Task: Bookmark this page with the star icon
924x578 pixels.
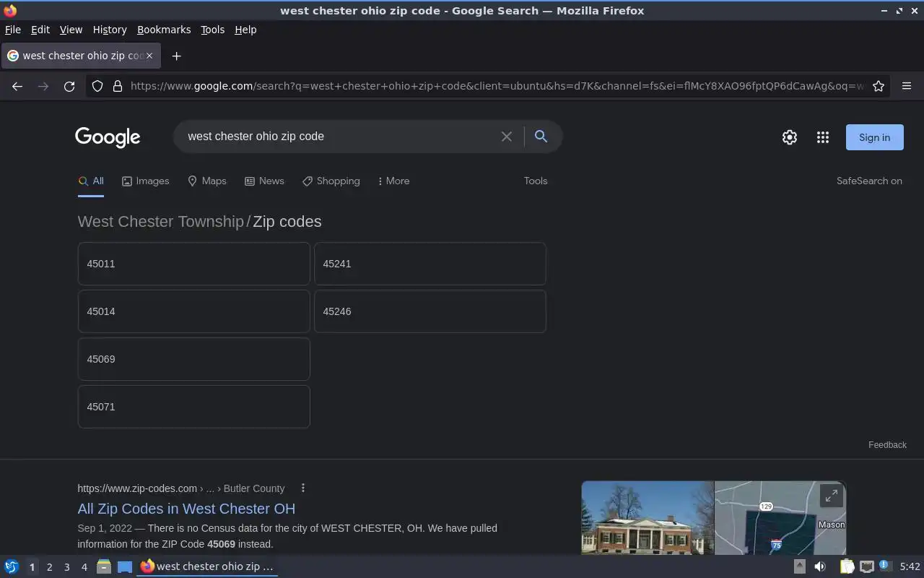Action: coord(879,86)
